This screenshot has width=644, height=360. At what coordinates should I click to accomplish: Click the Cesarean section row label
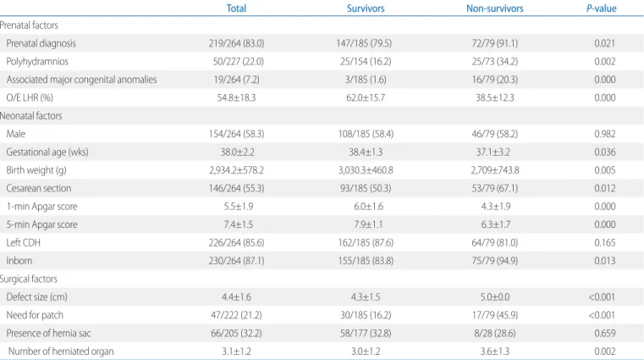tap(39, 188)
